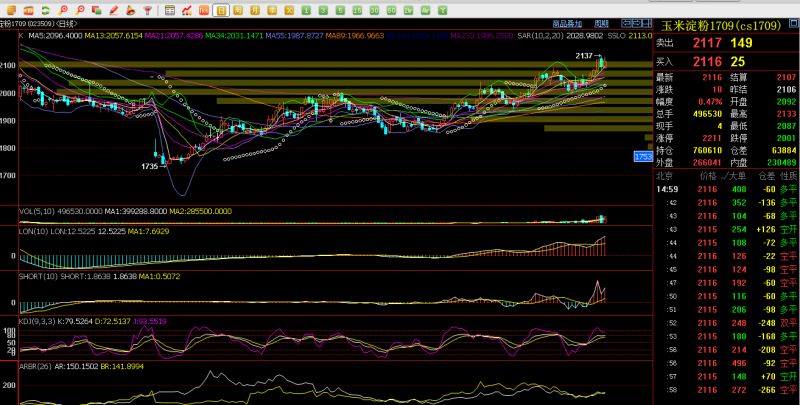Viewport: 800px width, 405px height.
Task: Select the green 2-hour period button
Action: pyautogui.click(x=408, y=10)
